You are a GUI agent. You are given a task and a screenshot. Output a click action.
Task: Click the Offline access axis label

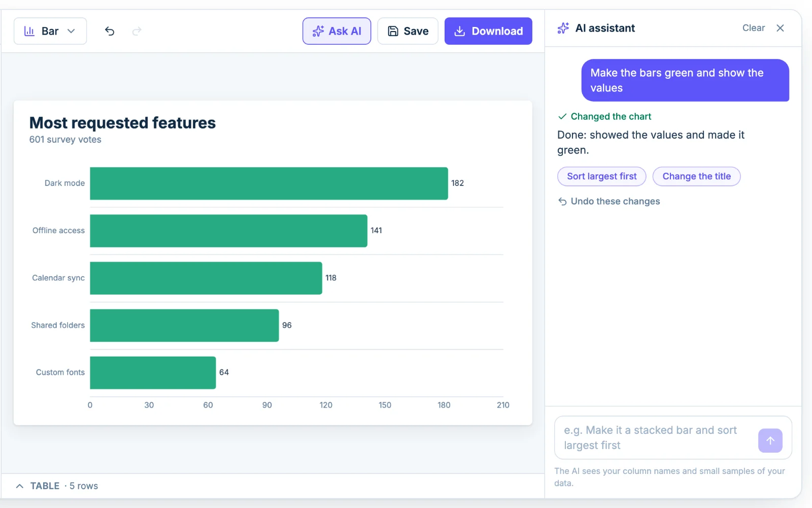58,230
